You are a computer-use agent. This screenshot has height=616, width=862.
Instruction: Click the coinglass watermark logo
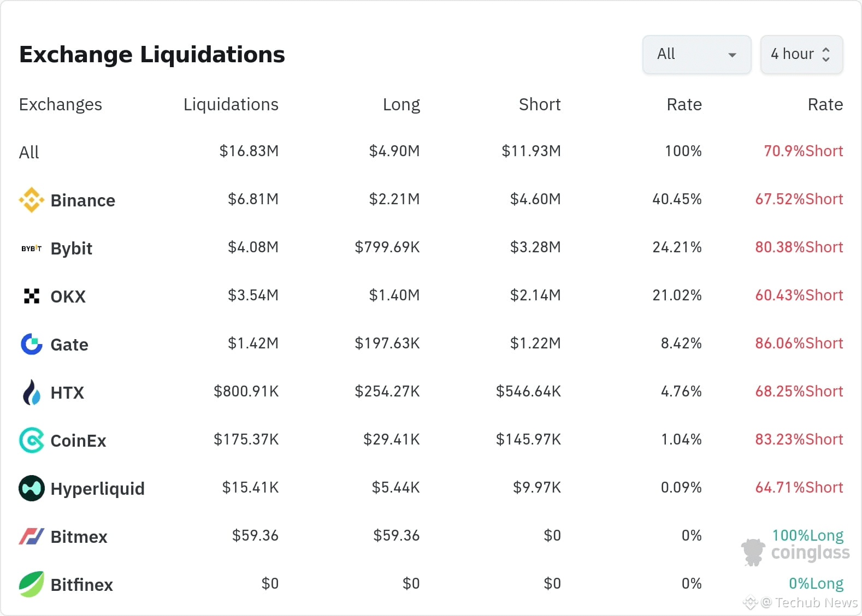click(x=796, y=552)
